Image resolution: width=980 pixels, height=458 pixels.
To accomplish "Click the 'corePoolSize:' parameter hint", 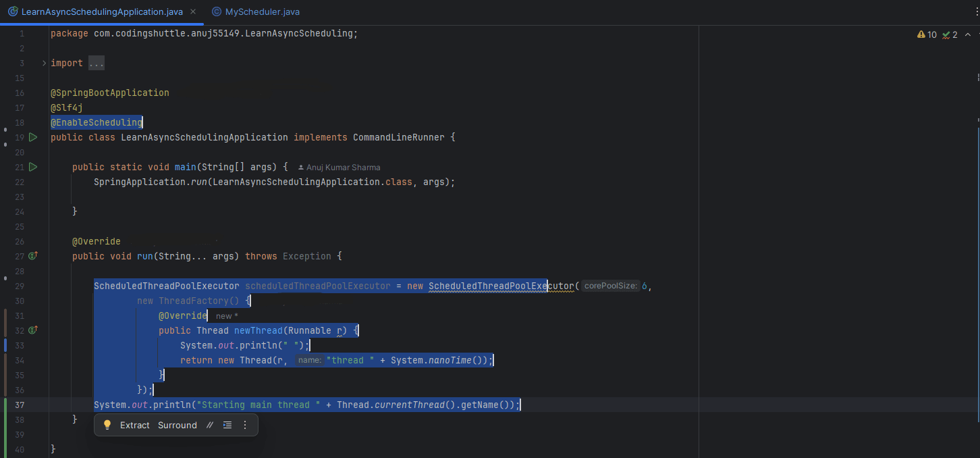I will (611, 286).
